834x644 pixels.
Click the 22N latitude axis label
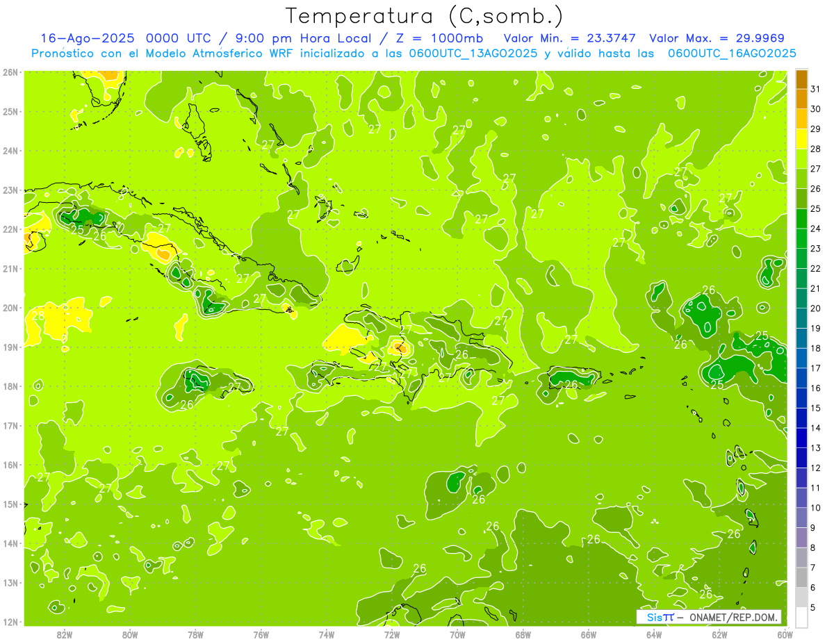tap(10, 229)
